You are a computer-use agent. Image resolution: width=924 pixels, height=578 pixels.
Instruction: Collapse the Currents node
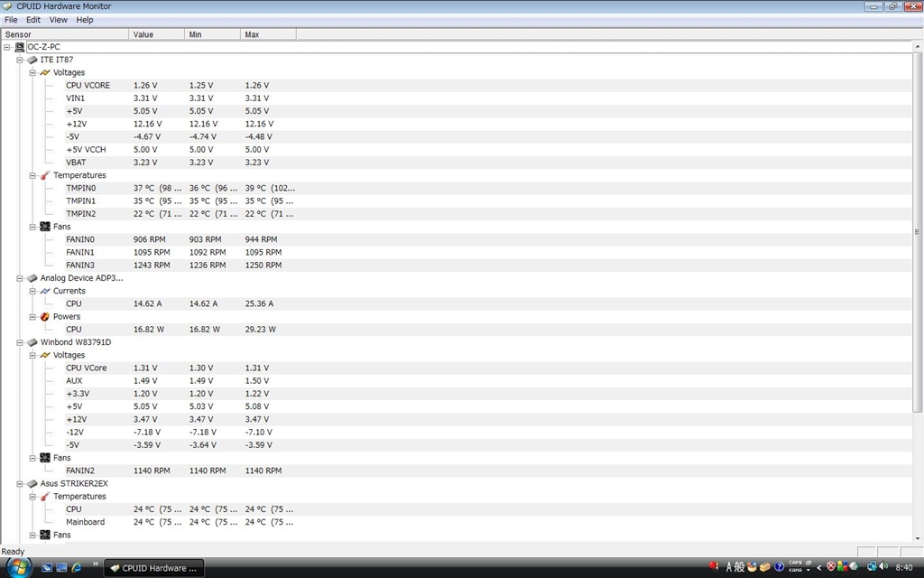click(32, 292)
